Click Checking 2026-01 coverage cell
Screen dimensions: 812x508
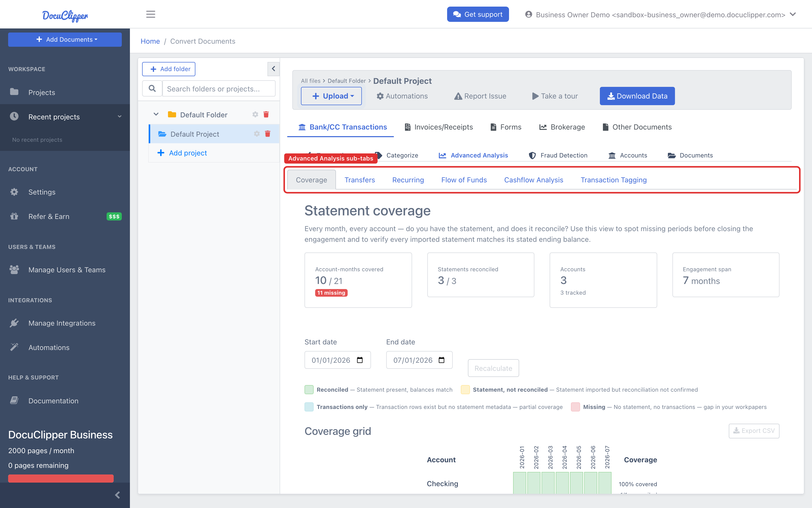519,483
